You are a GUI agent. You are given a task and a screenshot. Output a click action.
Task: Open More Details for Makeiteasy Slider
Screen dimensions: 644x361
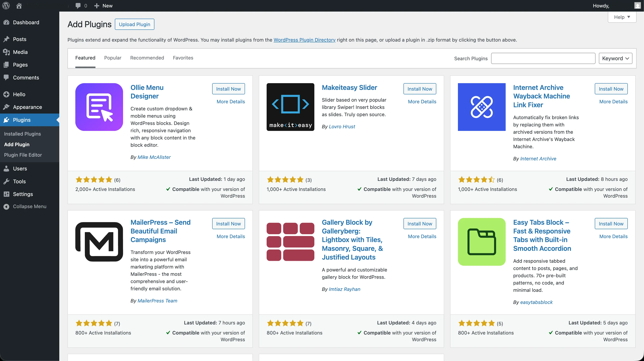point(422,101)
